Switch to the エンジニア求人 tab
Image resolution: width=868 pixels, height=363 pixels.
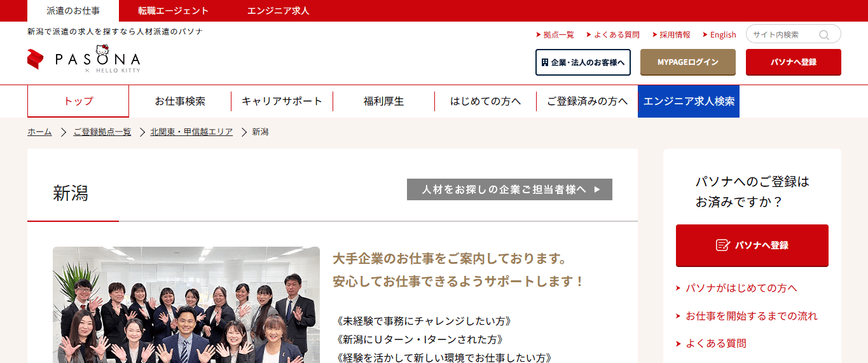pos(278,11)
